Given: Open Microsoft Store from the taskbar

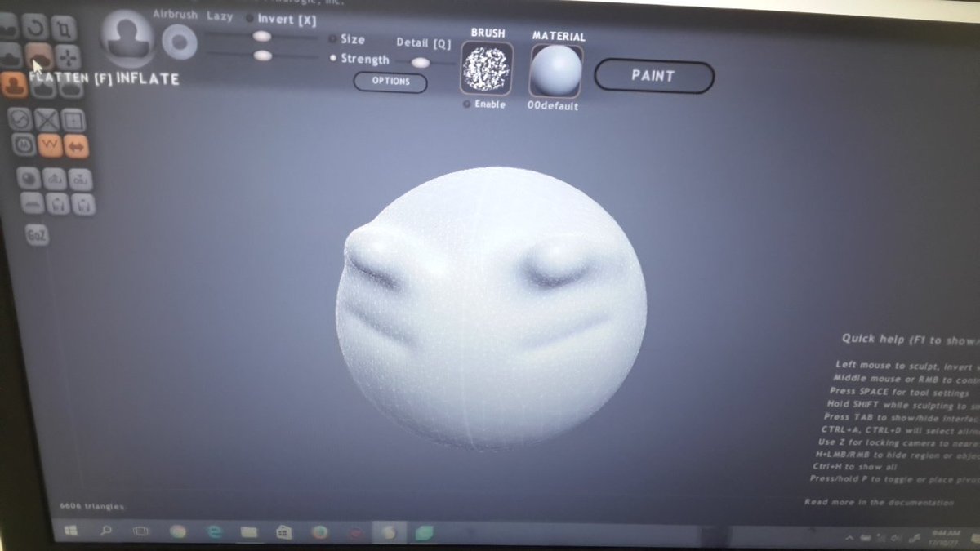Looking at the screenshot, I should coord(284,532).
